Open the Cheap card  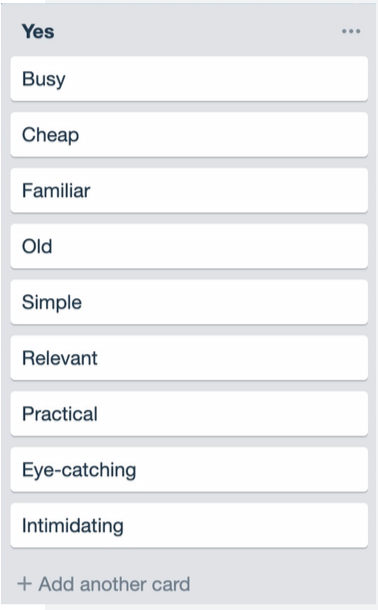click(x=189, y=135)
